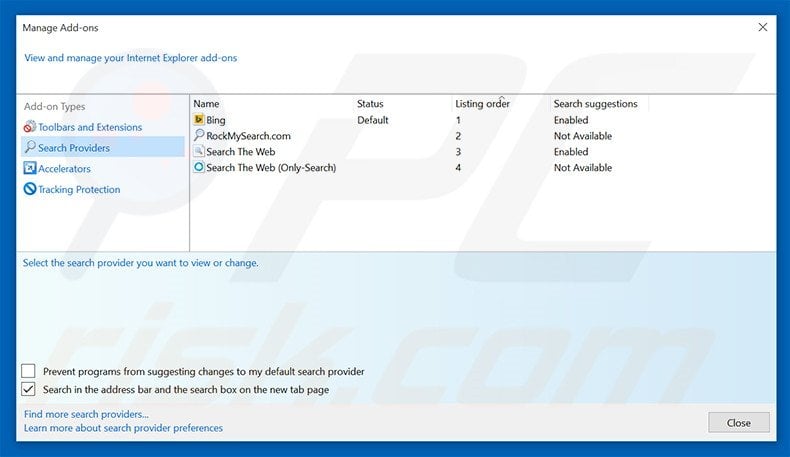Image resolution: width=790 pixels, height=457 pixels.
Task: Select Search Providers add-on type
Action: click(103, 147)
